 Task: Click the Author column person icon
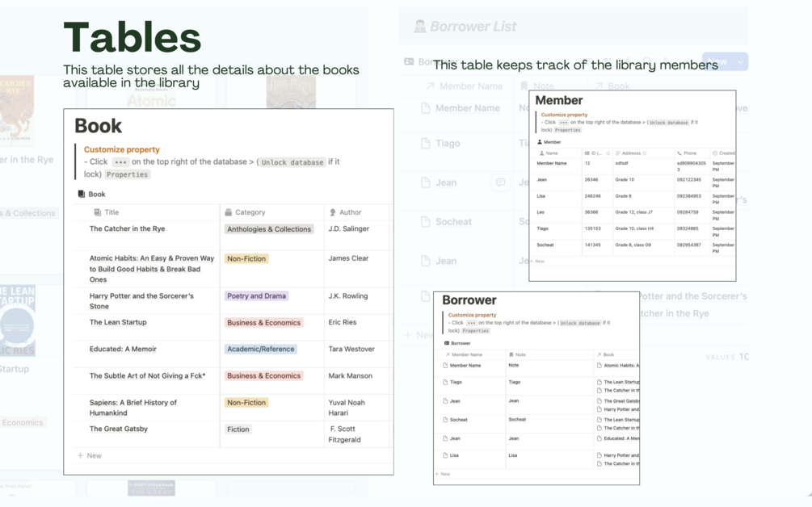click(x=333, y=212)
